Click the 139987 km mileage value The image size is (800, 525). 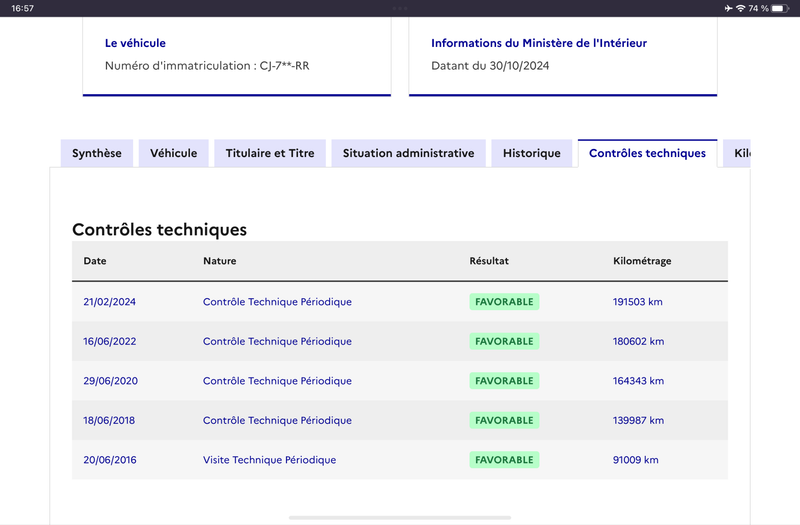pyautogui.click(x=638, y=420)
